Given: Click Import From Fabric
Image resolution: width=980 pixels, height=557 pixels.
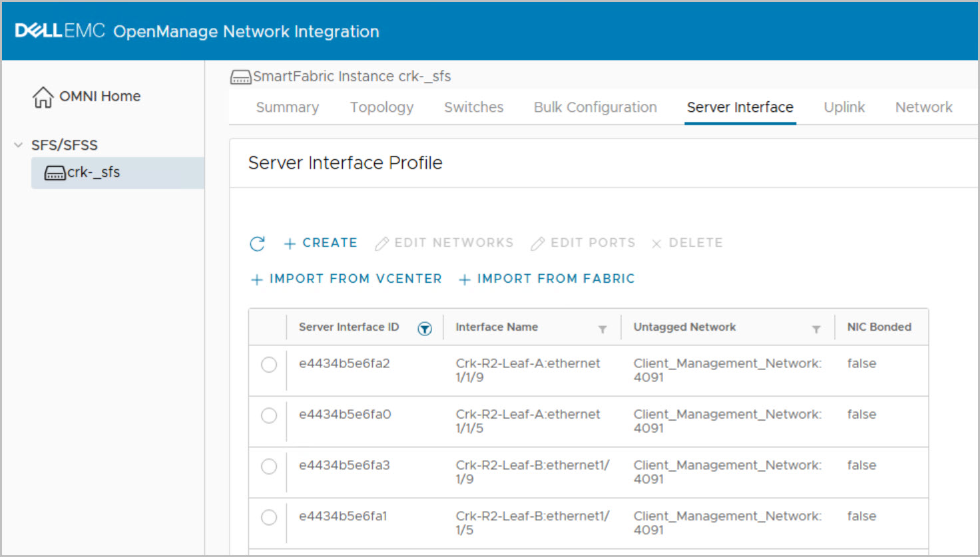Looking at the screenshot, I should click(547, 279).
